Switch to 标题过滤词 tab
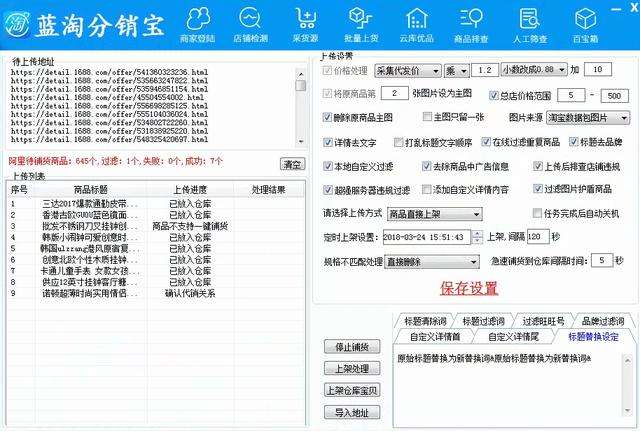640x431 pixels. (x=483, y=321)
